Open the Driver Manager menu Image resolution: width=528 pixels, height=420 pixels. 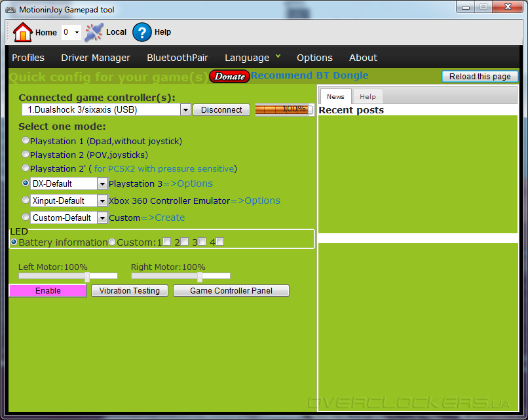[96, 58]
